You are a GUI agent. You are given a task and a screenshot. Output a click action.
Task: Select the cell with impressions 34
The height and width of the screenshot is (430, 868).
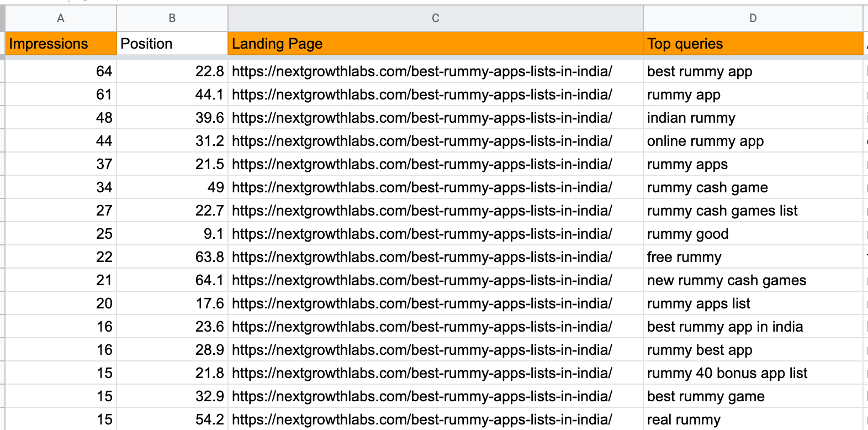click(61, 187)
